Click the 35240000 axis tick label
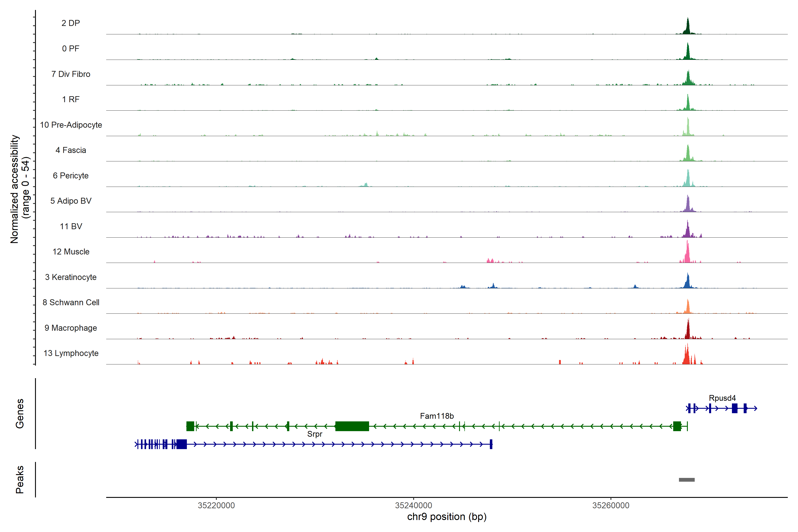 point(413,506)
